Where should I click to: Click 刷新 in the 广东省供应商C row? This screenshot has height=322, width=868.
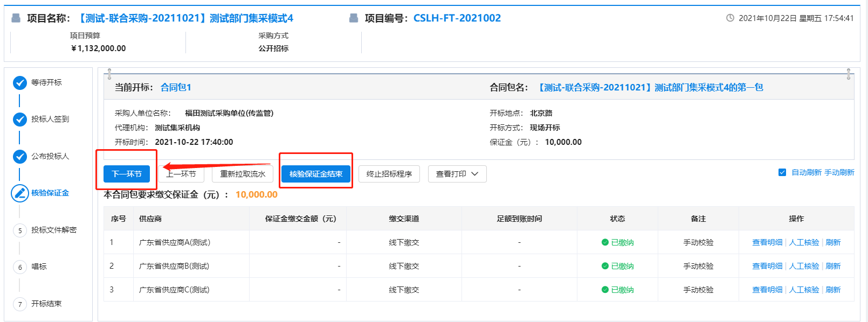coord(833,290)
